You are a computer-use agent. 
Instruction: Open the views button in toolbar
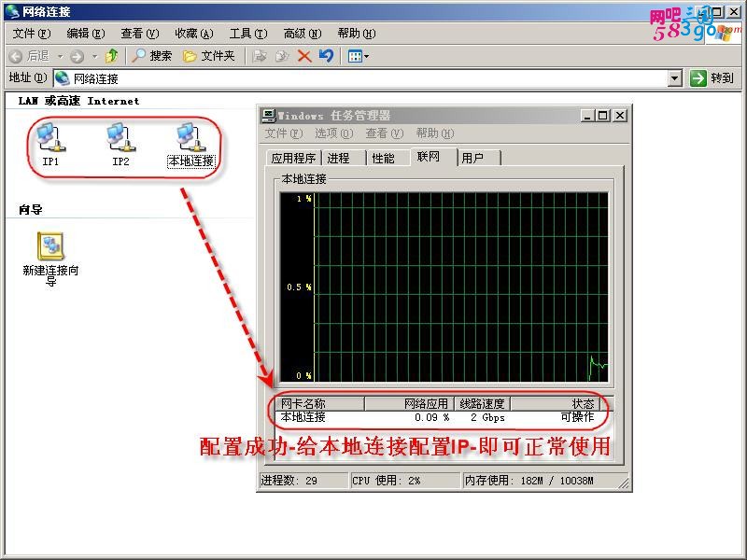pos(355,57)
